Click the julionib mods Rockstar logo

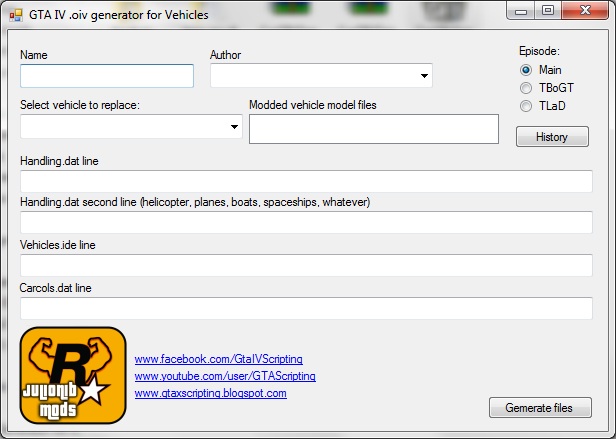pos(73,374)
